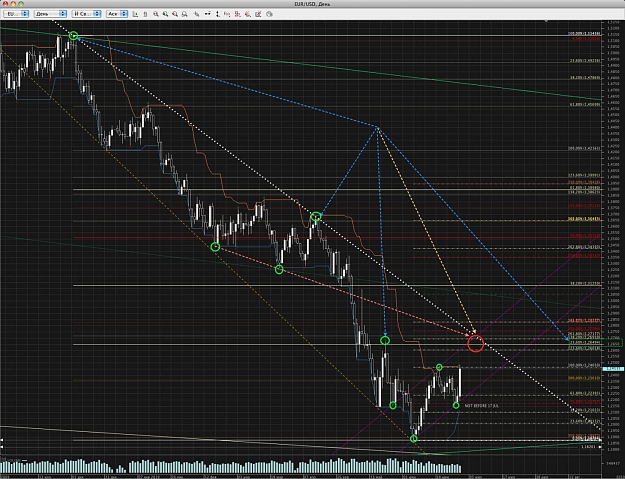Select the Fibonacci tool icon

[x=227, y=14]
